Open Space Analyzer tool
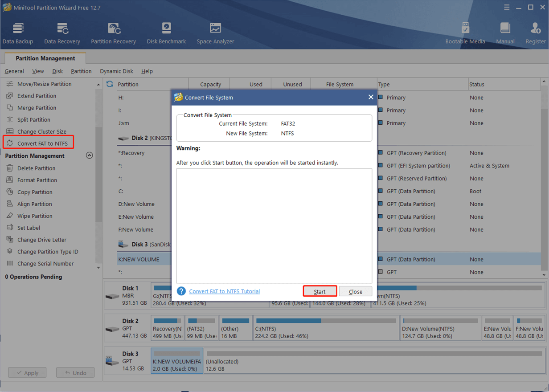The image size is (549, 392). coord(215,33)
